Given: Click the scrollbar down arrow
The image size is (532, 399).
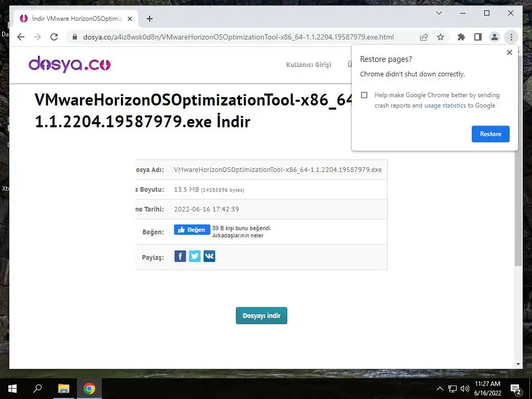Looking at the screenshot, I should (518, 364).
